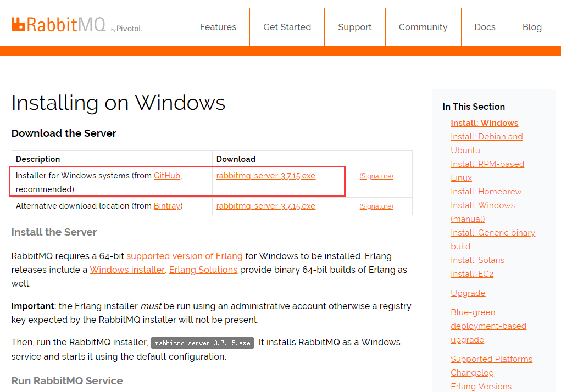Download rabbitmq-server-3.7.15.exe from Bintray row
This screenshot has width=561, height=392.
coord(266,206)
